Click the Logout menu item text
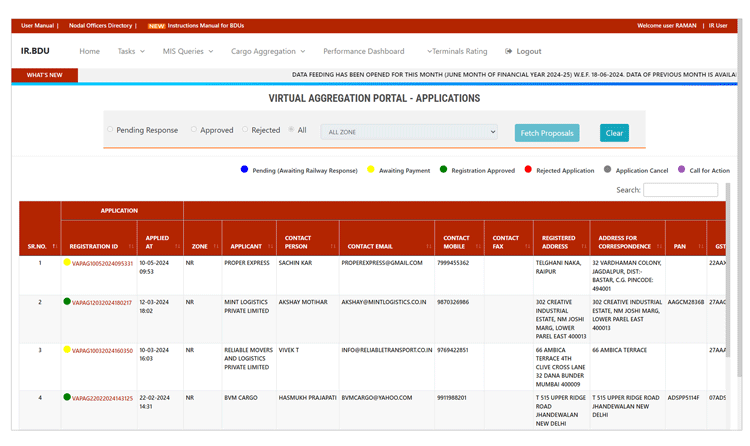Screen dimensions: 750x446 click(529, 51)
